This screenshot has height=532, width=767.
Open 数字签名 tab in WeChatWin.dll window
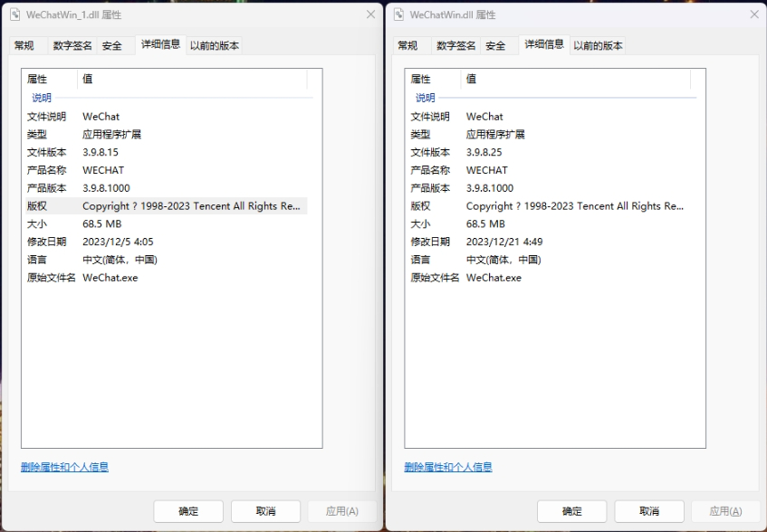tap(455, 45)
